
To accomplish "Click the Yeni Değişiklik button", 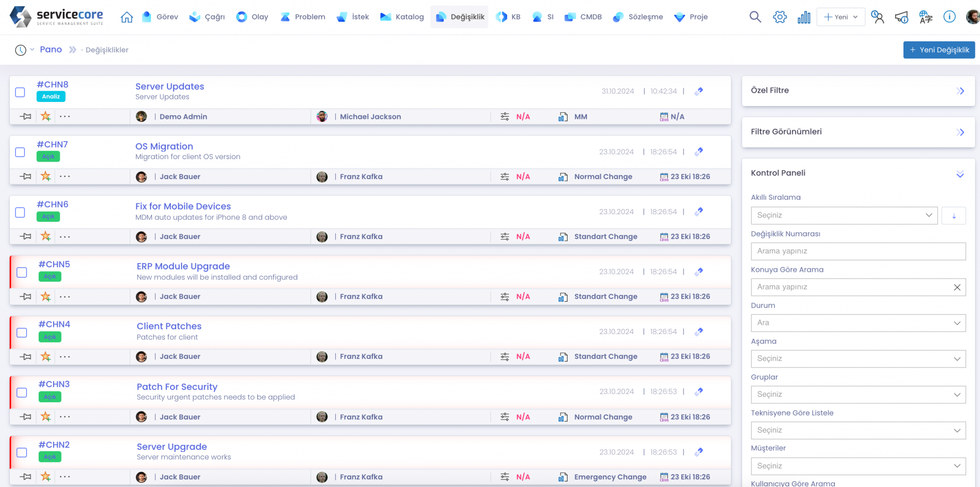I will (x=939, y=50).
